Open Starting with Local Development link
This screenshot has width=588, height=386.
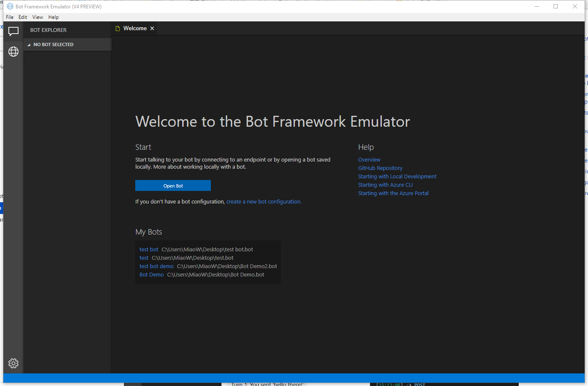(x=397, y=177)
